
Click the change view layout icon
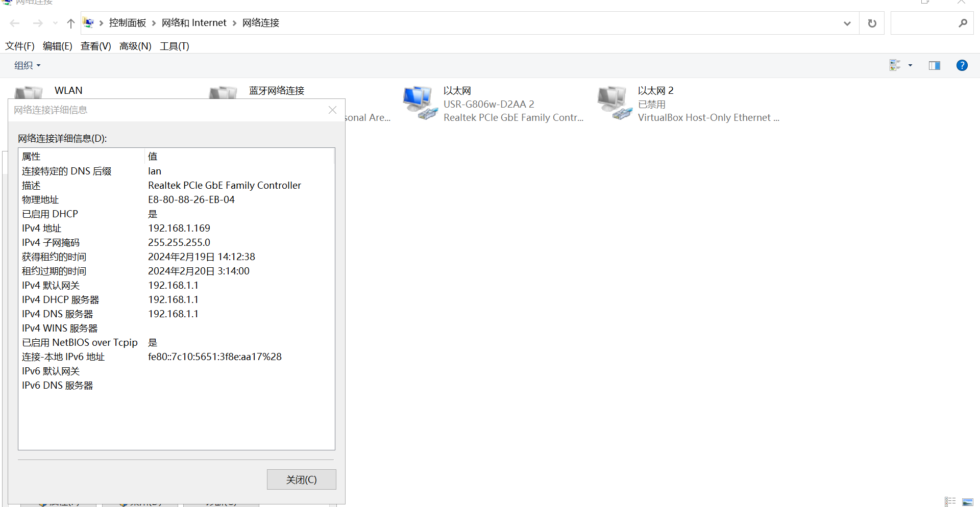895,65
